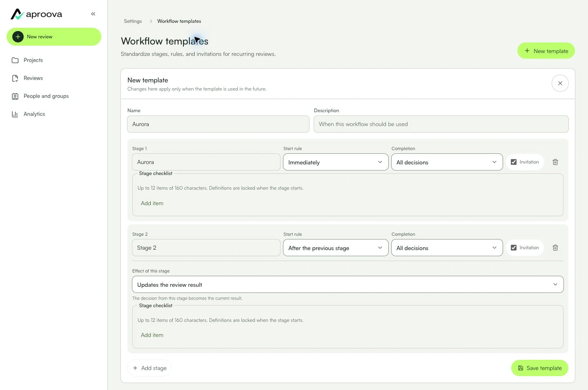This screenshot has width=588, height=390.
Task: Focus the Description input field
Action: [441, 124]
